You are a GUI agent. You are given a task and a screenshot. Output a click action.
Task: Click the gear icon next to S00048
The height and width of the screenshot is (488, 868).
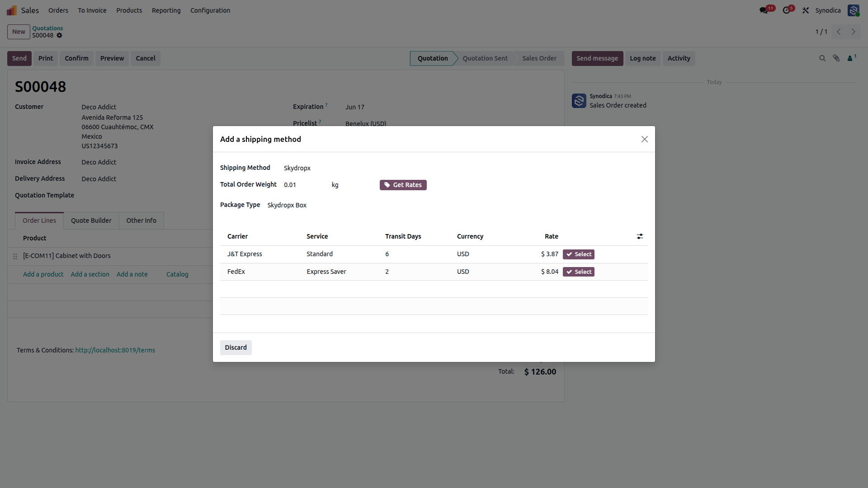(59, 35)
